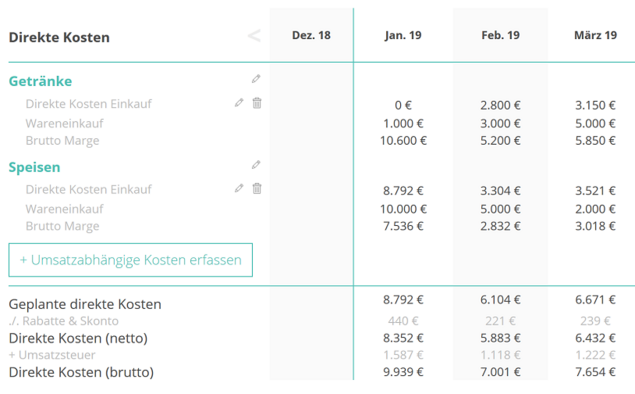This screenshot has height=394, width=635.
Task: Select the Feb. 19 column header
Action: [500, 35]
